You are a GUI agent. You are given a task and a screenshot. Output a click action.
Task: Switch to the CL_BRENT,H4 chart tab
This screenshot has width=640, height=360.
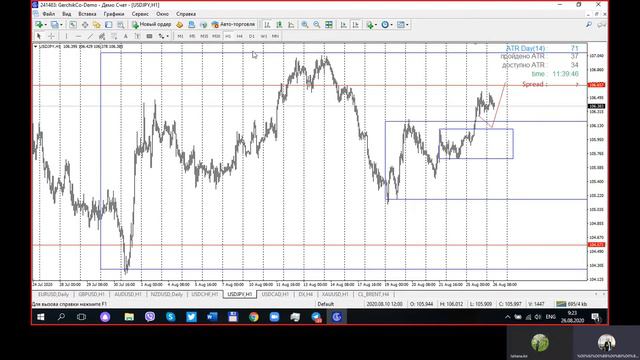point(374,294)
